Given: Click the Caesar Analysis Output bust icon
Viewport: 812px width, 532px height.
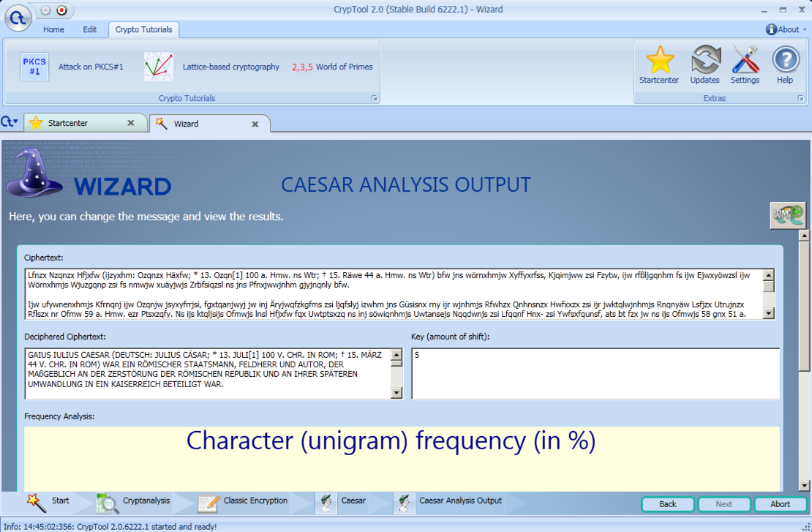Looking at the screenshot, I should tap(404, 503).
